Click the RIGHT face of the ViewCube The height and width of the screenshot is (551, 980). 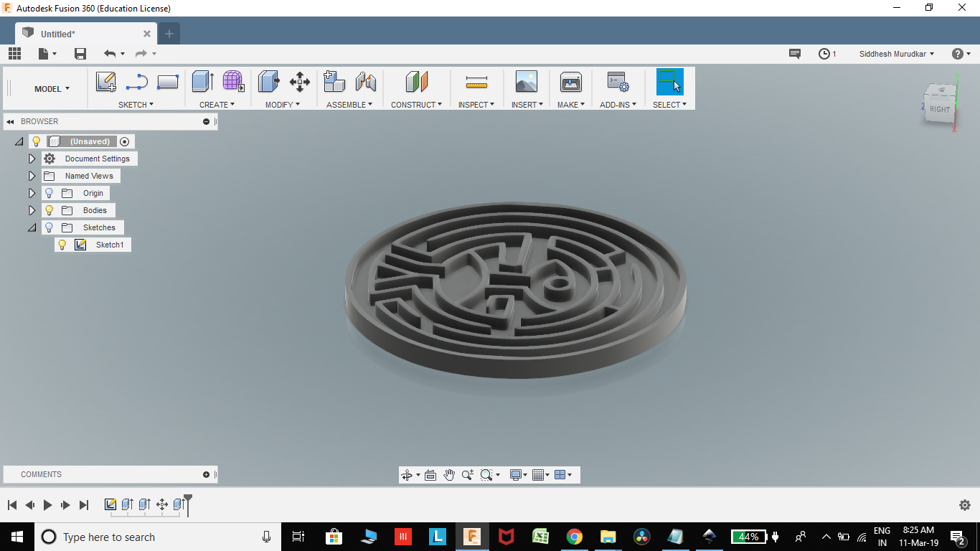click(x=940, y=109)
